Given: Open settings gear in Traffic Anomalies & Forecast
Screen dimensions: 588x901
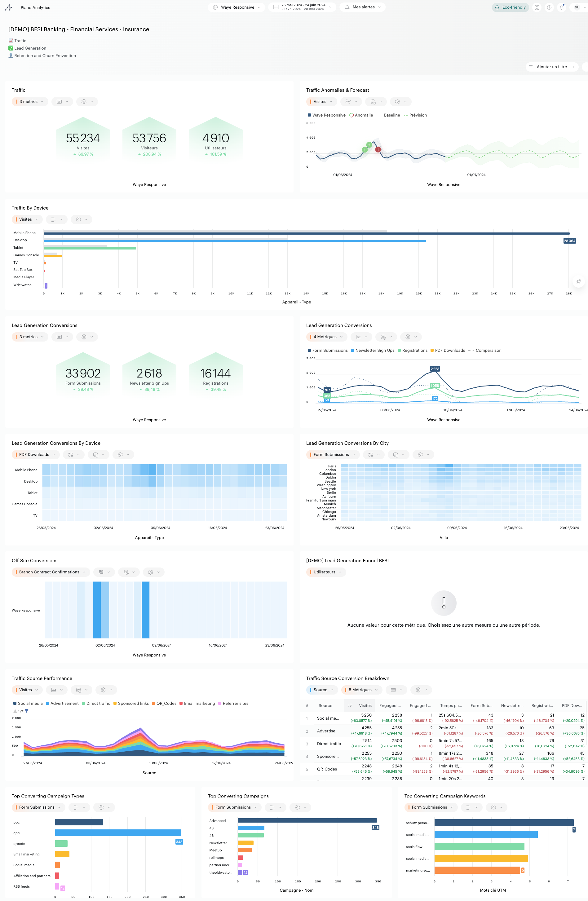Looking at the screenshot, I should 400,101.
